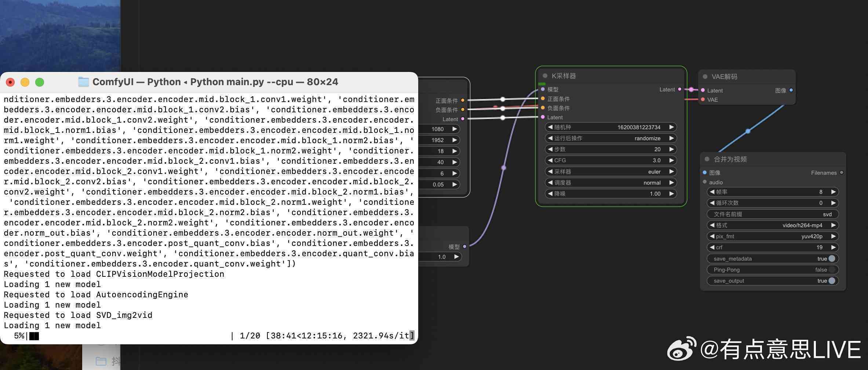
Task: Collapse the 合并为视频 node using its title dot
Action: click(x=707, y=159)
